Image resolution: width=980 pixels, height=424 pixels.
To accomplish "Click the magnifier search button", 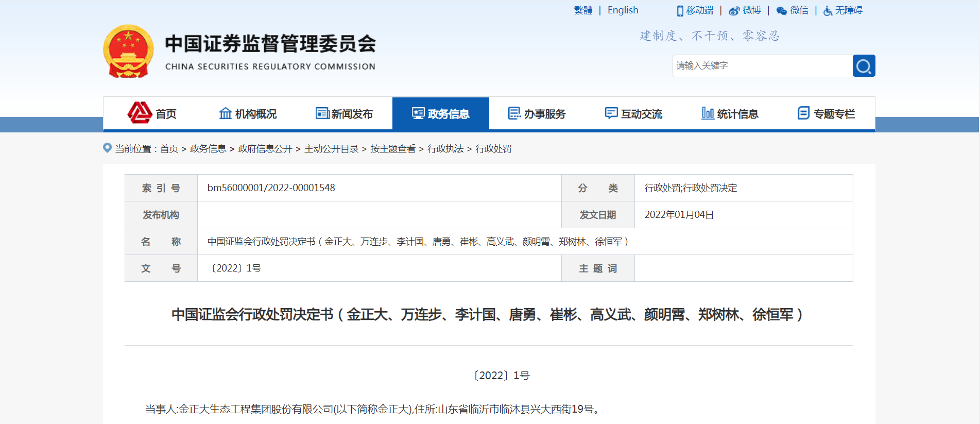I will [864, 66].
